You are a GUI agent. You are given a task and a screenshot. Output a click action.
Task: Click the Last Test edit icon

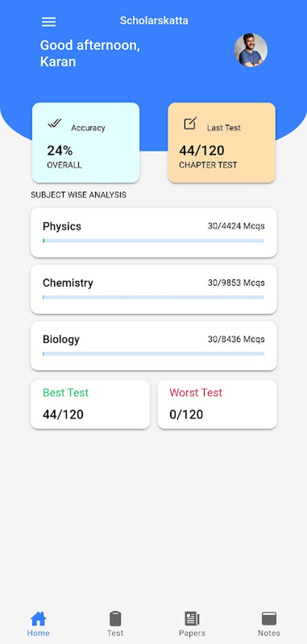click(190, 123)
